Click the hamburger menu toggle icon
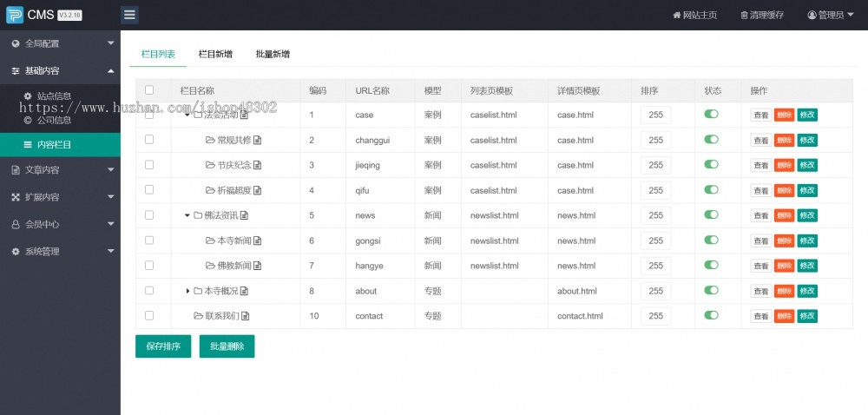868x415 pixels. click(129, 15)
